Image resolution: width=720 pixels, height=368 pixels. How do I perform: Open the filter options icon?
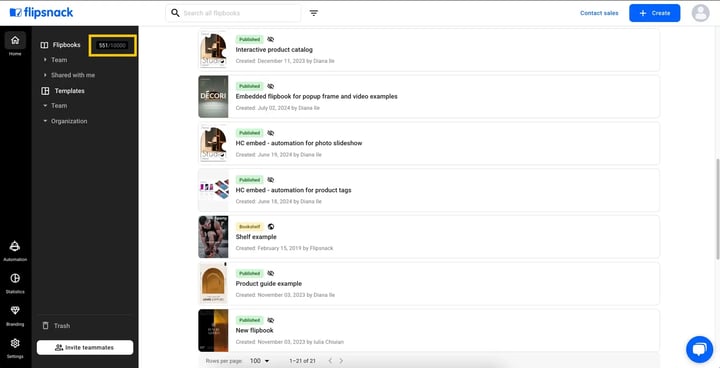pos(314,13)
